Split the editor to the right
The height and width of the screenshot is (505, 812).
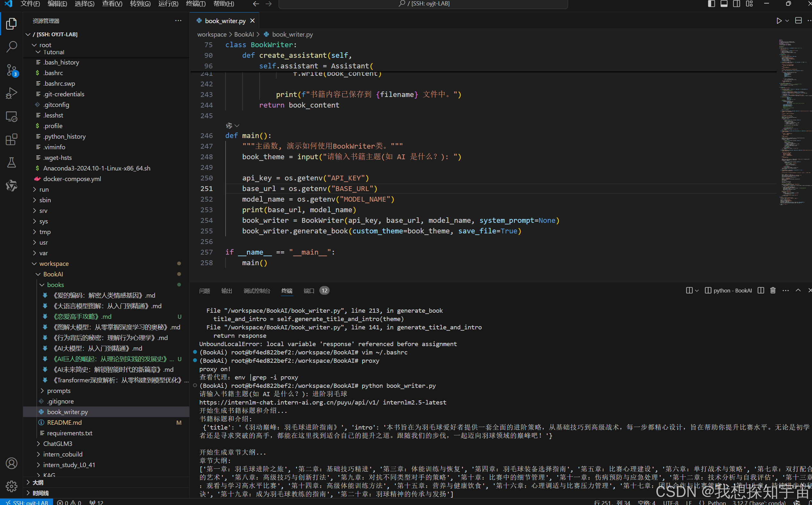(798, 21)
